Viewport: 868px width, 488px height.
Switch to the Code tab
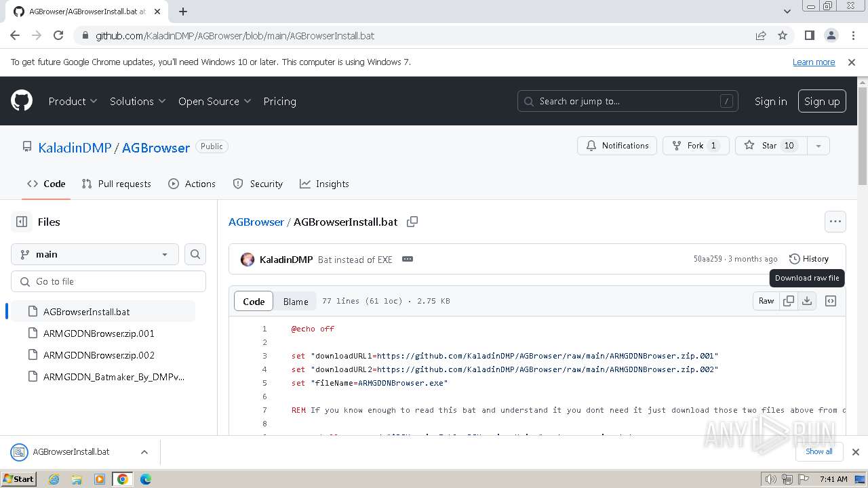(46, 184)
